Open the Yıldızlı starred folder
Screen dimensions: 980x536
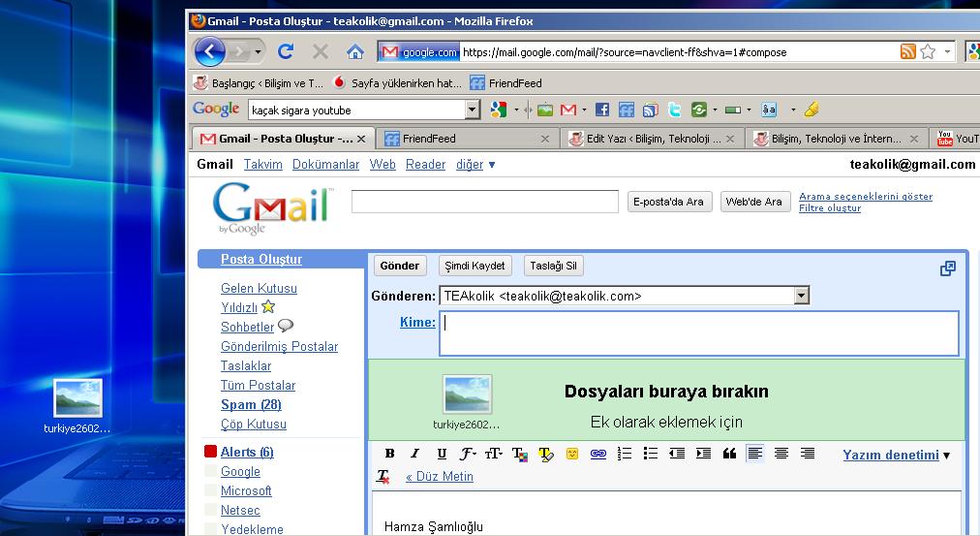point(239,307)
